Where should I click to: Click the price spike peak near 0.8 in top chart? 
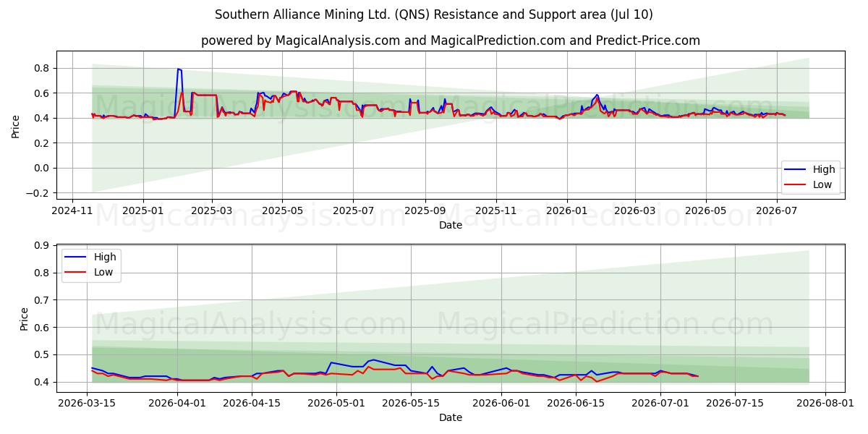178,69
